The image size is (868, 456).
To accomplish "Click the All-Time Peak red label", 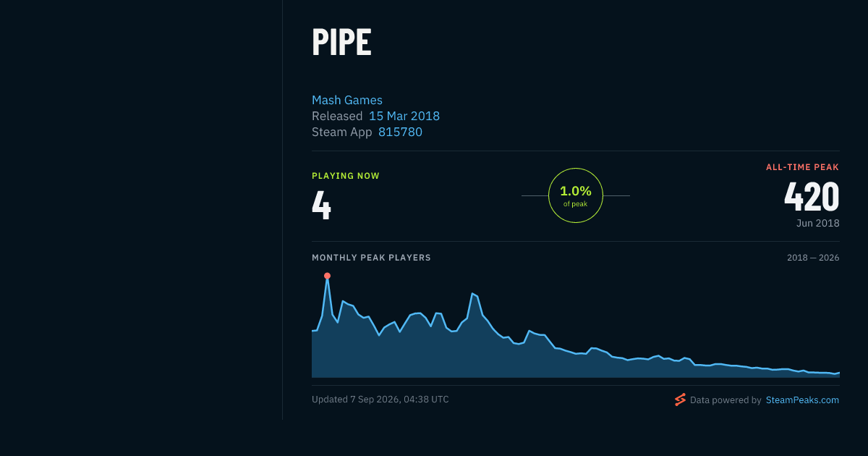I will tap(802, 167).
